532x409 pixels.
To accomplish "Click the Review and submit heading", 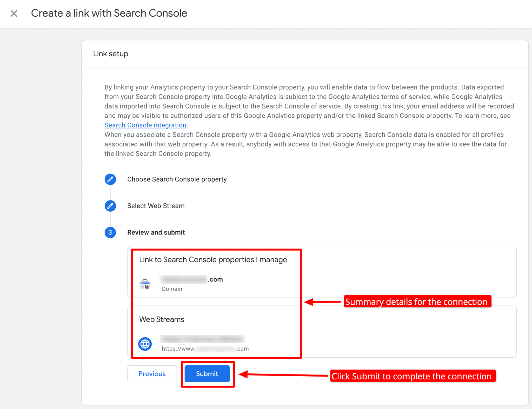I will (x=156, y=232).
